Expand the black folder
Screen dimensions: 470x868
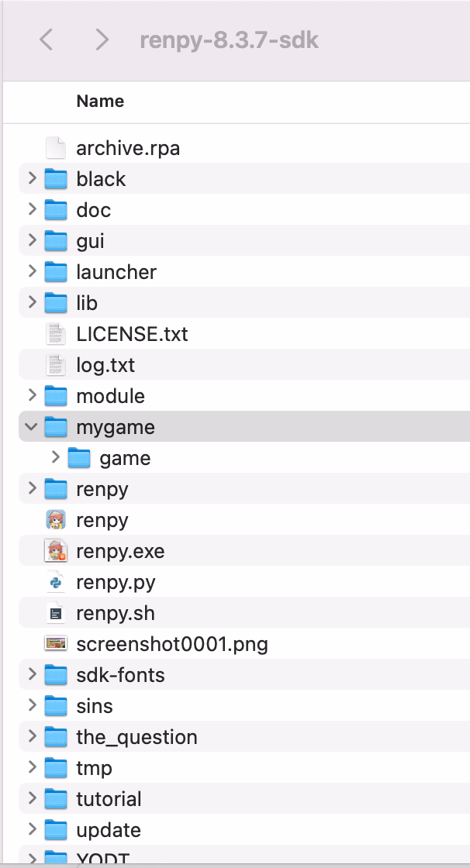(32, 178)
